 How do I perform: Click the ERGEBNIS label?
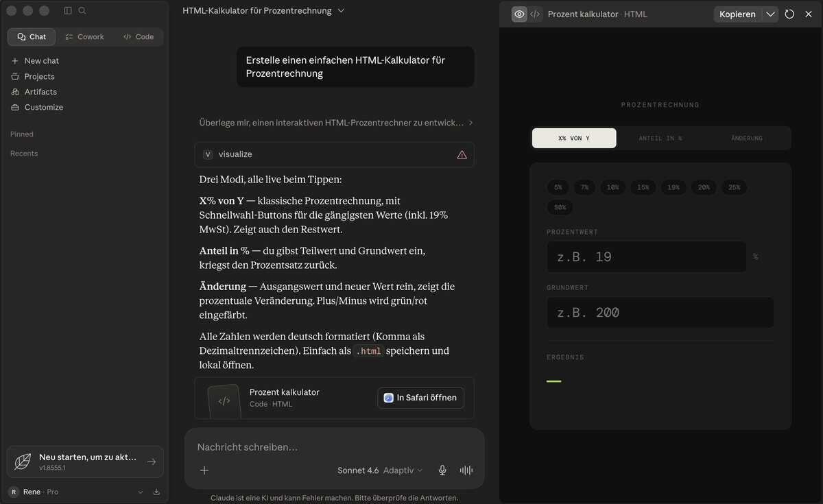coord(565,357)
